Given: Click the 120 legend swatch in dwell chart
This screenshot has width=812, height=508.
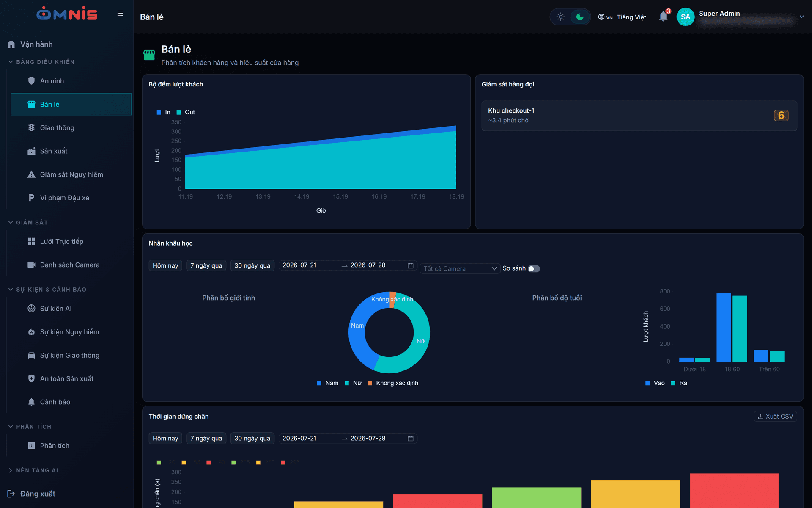Looking at the screenshot, I should (x=159, y=463).
